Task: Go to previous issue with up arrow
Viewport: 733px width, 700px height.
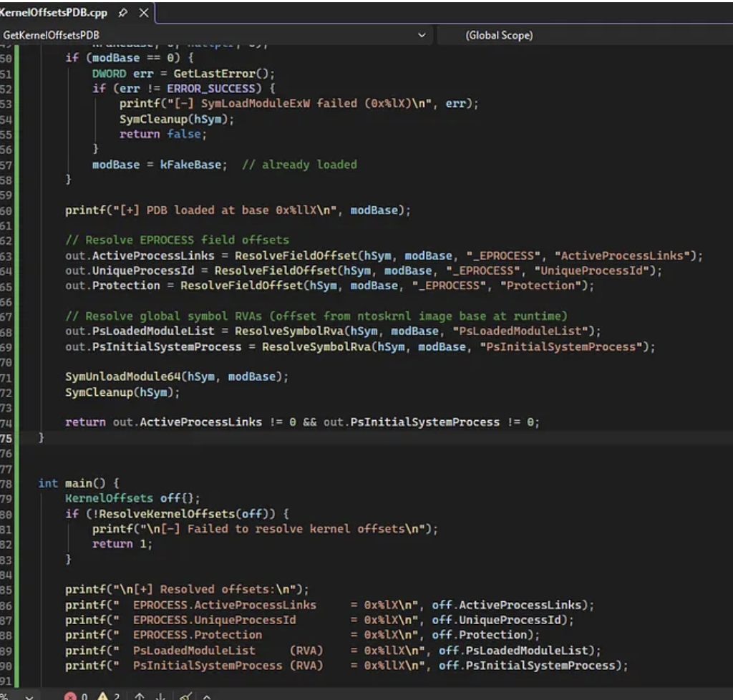Action: pyautogui.click(x=140, y=696)
